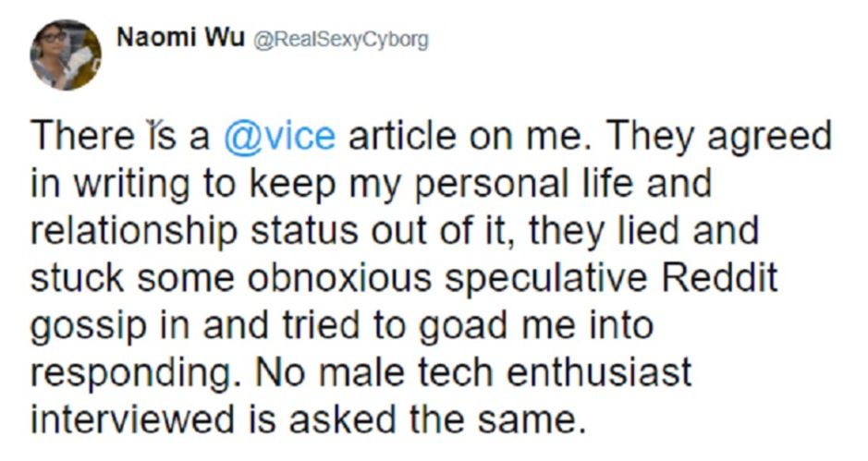Click the word "enthusiast" in the tweet
868x461 pixels.
point(599,372)
